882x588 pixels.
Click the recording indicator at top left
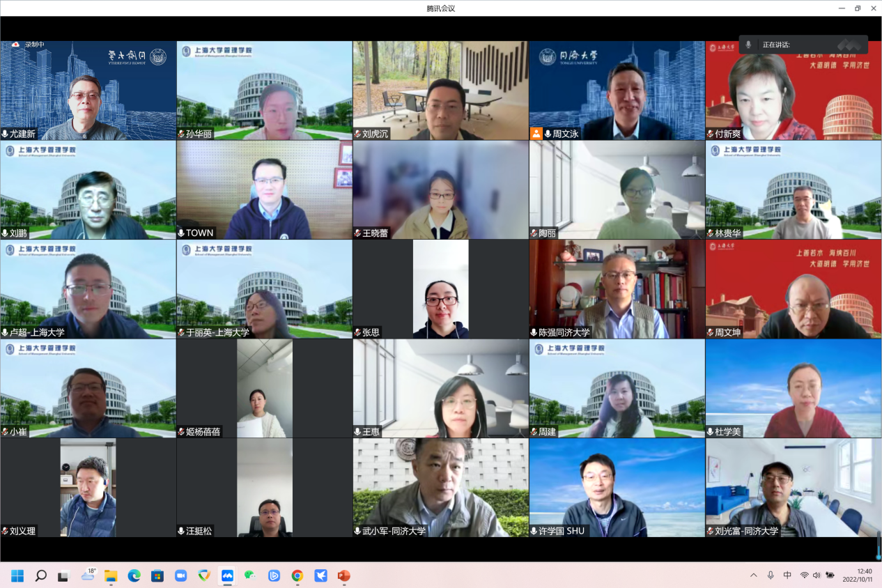pos(28,45)
